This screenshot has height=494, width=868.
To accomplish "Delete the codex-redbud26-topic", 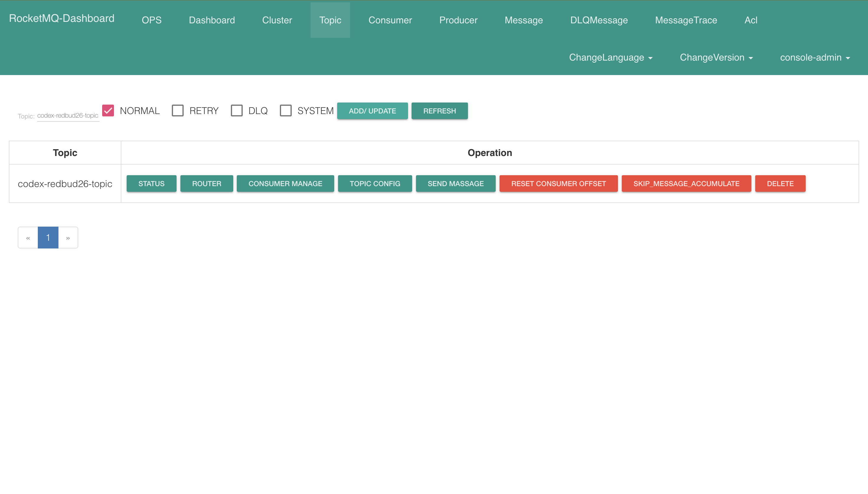I will point(780,183).
